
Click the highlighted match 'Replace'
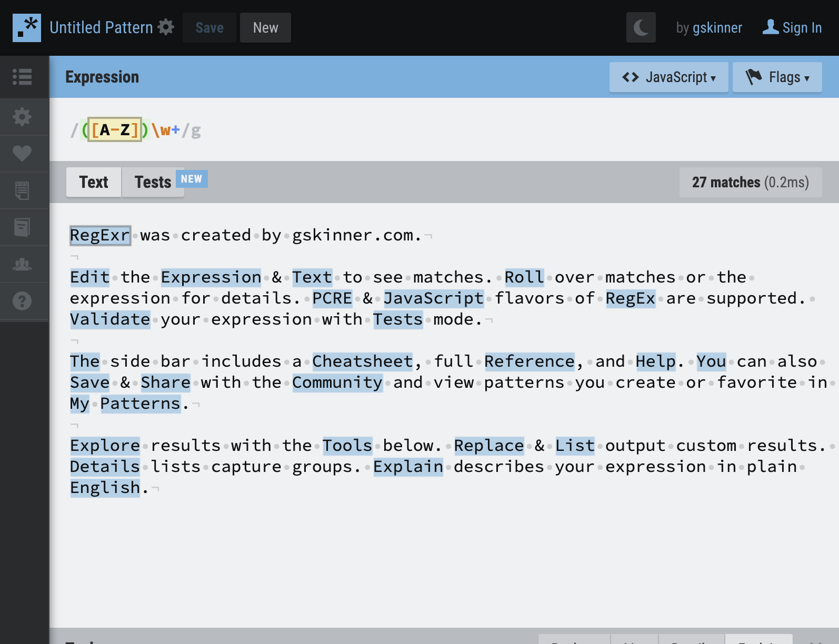489,446
